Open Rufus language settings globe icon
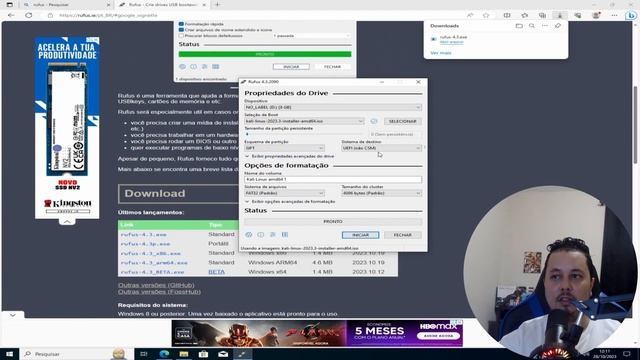 pyautogui.click(x=249, y=235)
